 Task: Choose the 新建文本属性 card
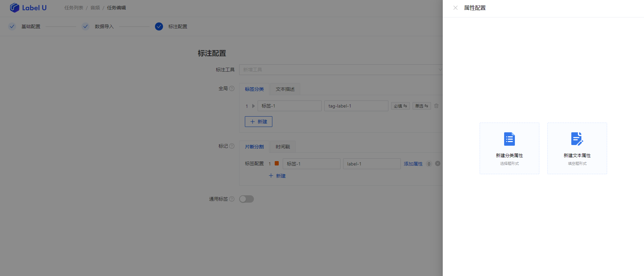pos(577,148)
